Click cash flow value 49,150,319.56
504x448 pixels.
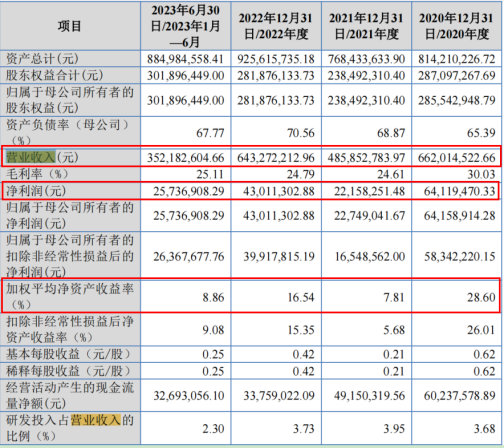point(369,396)
